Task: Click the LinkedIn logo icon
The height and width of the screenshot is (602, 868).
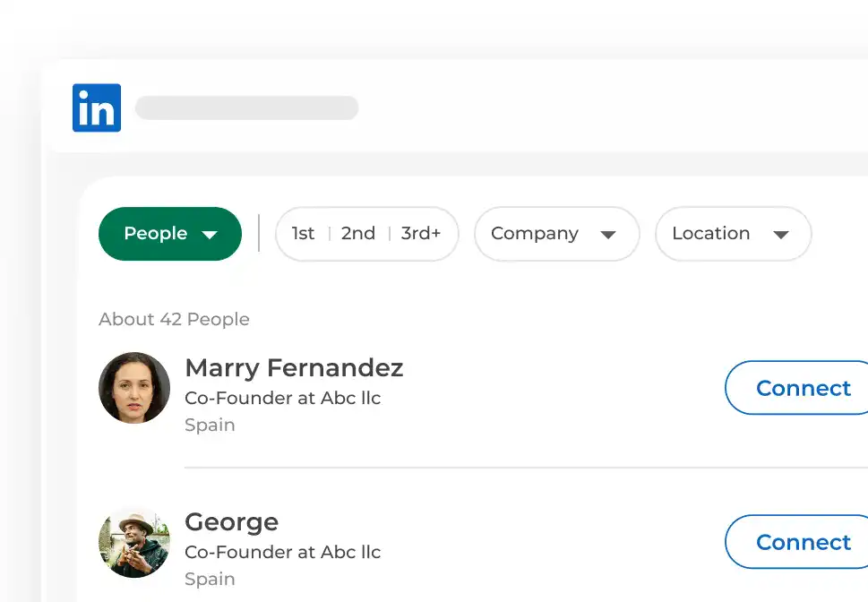Action: (x=97, y=108)
